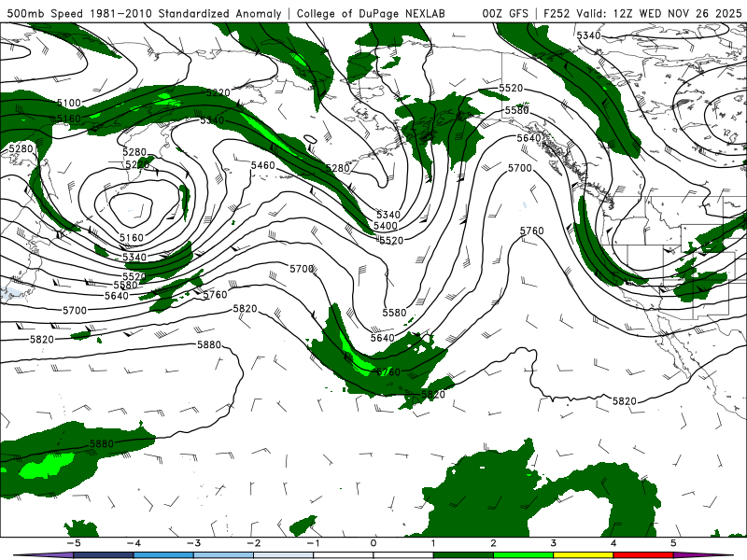The image size is (747, 560).
Task: Click the medium blue -4-to--3 colorbar segment
Action: (163, 555)
